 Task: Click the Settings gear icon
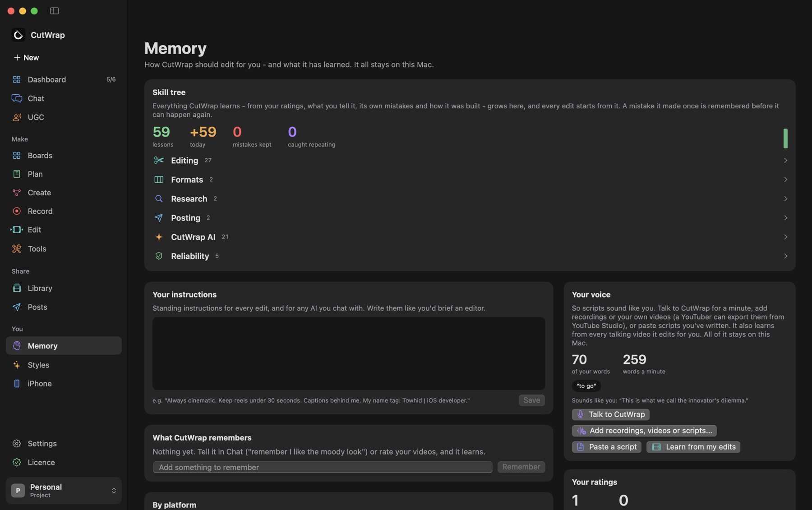point(17,444)
